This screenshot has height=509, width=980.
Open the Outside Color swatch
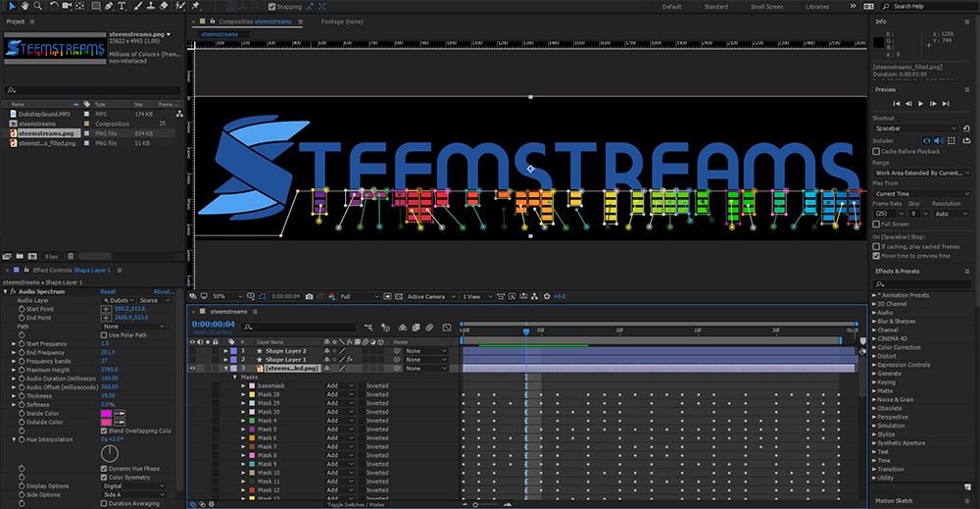106,422
